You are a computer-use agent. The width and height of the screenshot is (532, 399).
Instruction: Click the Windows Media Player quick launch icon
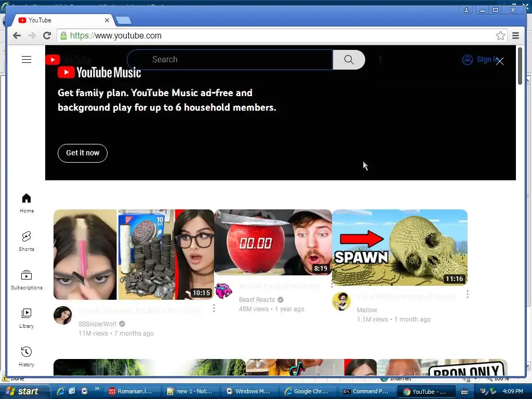[85, 391]
